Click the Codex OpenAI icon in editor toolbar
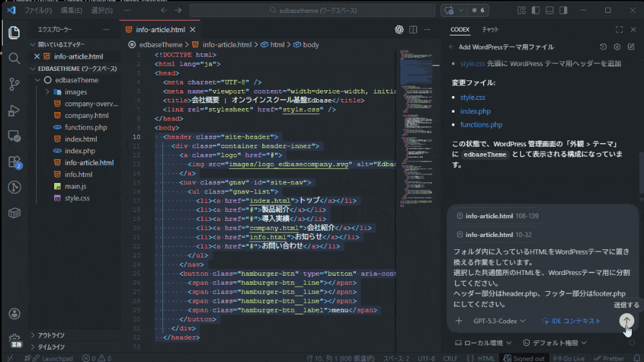The height and width of the screenshot is (362, 644). (399, 30)
